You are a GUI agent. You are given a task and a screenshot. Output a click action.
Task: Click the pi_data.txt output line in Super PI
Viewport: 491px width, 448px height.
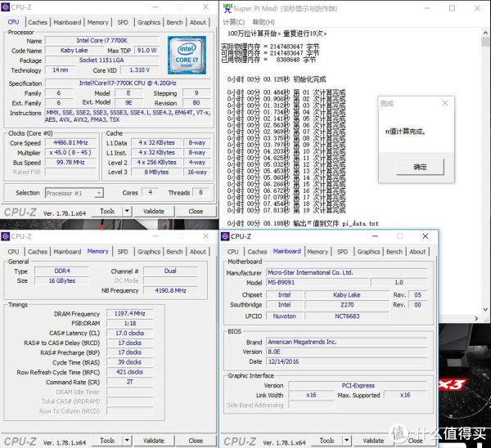(x=303, y=223)
